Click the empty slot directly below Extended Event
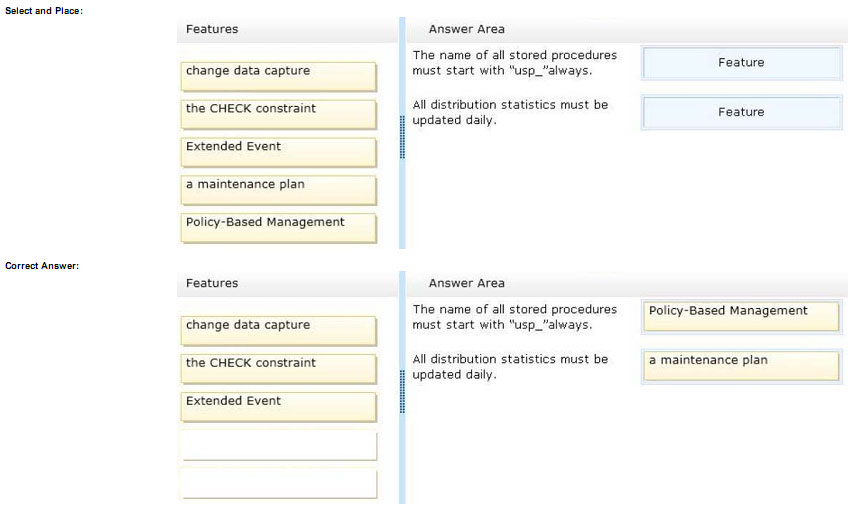The width and height of the screenshot is (857, 513). pyautogui.click(x=278, y=445)
